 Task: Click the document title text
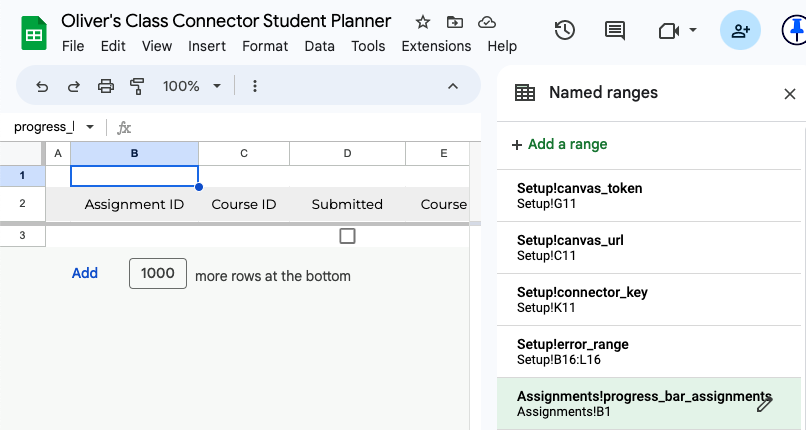[226, 21]
